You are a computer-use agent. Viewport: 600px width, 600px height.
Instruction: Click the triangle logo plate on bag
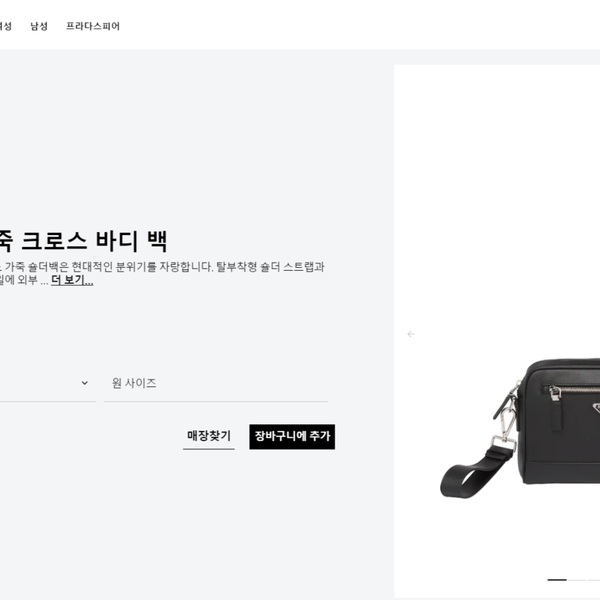(x=596, y=408)
